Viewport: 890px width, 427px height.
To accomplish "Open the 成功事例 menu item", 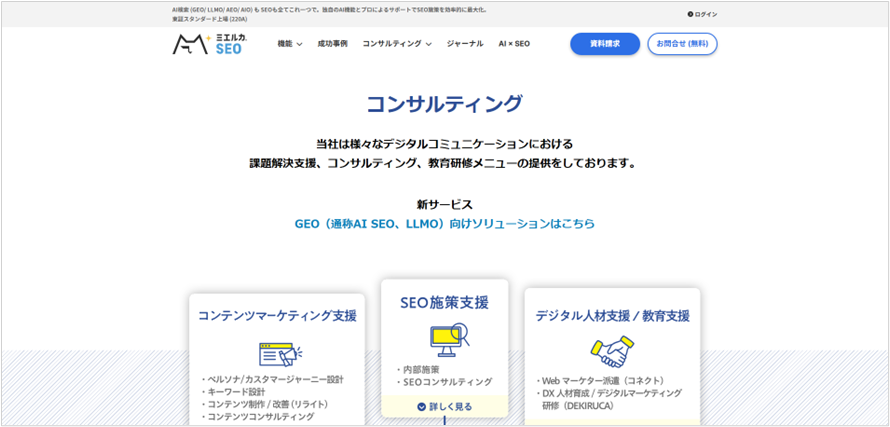I will pos(332,44).
